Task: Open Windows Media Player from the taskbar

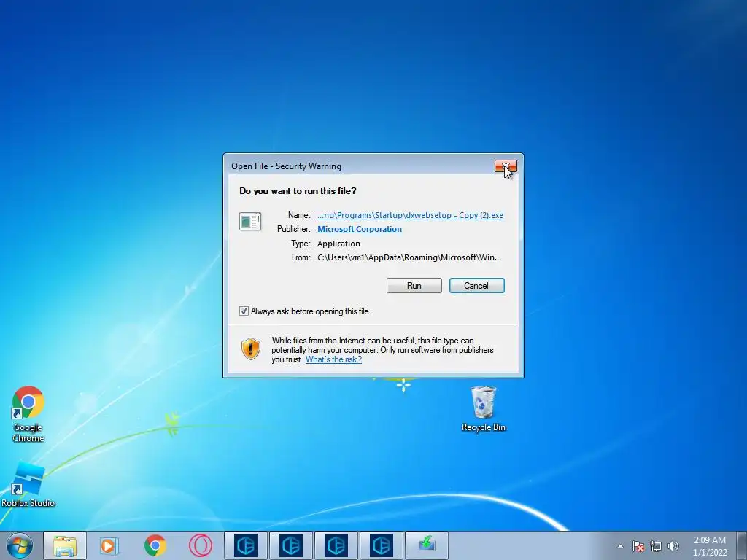Action: tap(109, 545)
